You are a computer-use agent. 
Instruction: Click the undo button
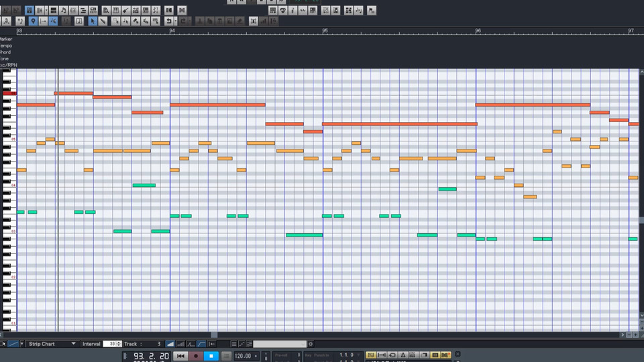[168, 21]
